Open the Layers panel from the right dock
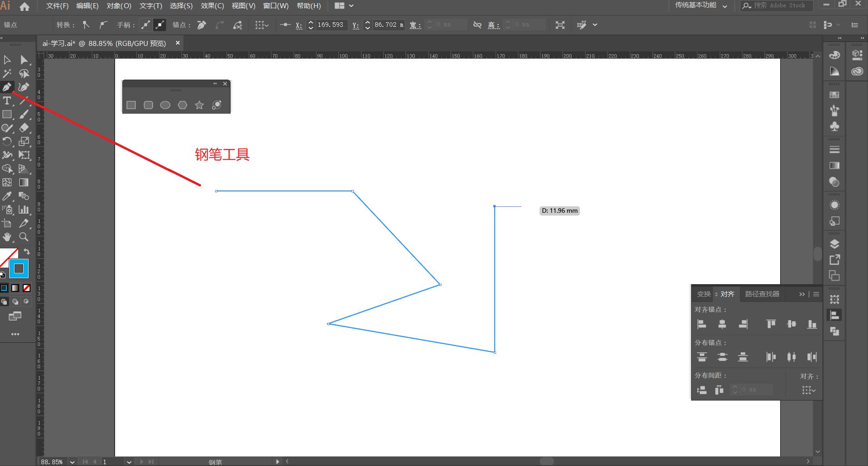The image size is (868, 466). click(x=835, y=244)
